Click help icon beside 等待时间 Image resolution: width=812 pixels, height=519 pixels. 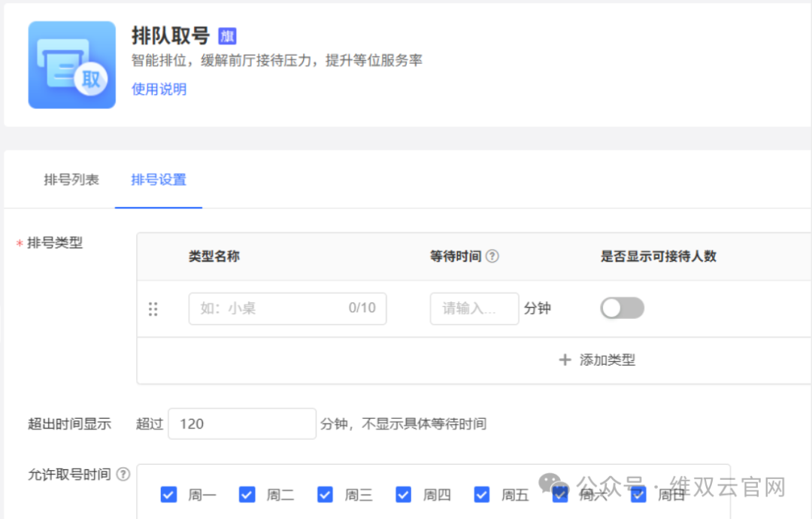coord(492,256)
